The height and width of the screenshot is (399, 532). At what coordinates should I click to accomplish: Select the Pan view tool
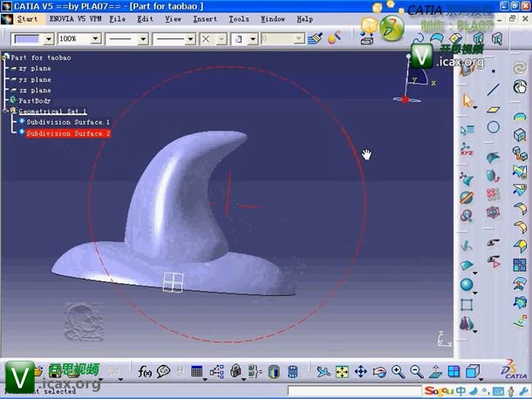coord(360,372)
